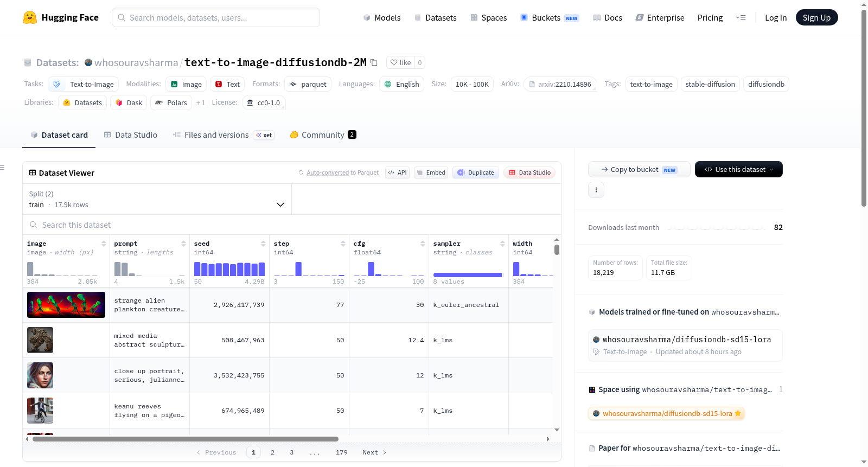Sort the seed column using its sort icon
Viewport: 868px width, 467px height.
coord(263,244)
